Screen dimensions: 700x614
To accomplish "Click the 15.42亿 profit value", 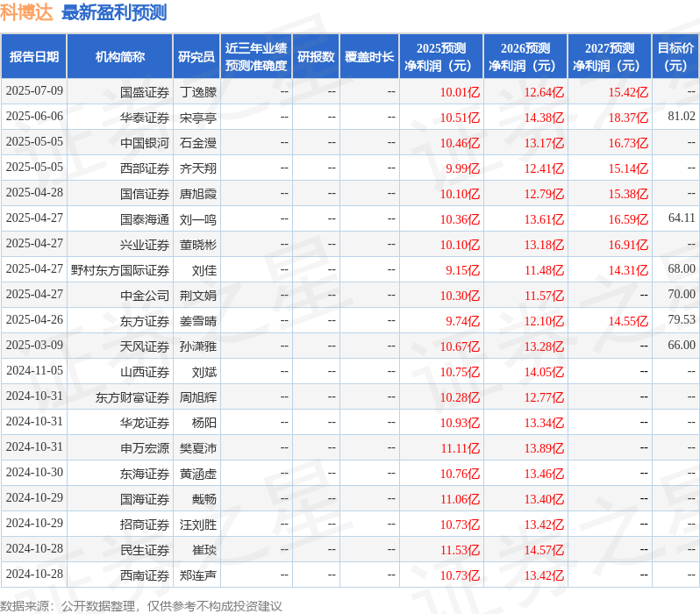I will pyautogui.click(x=628, y=92).
